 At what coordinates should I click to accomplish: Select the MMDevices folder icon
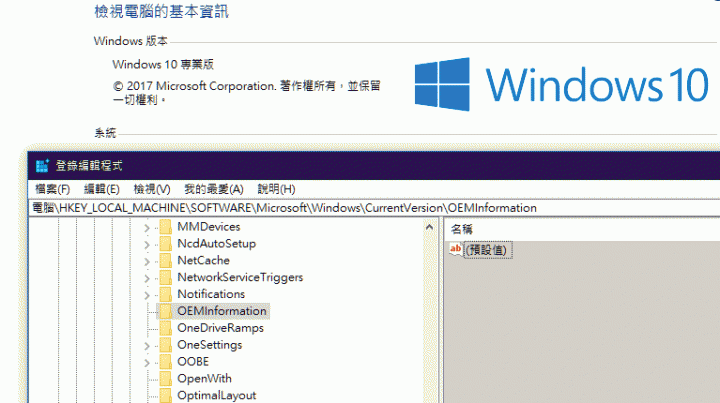point(165,227)
